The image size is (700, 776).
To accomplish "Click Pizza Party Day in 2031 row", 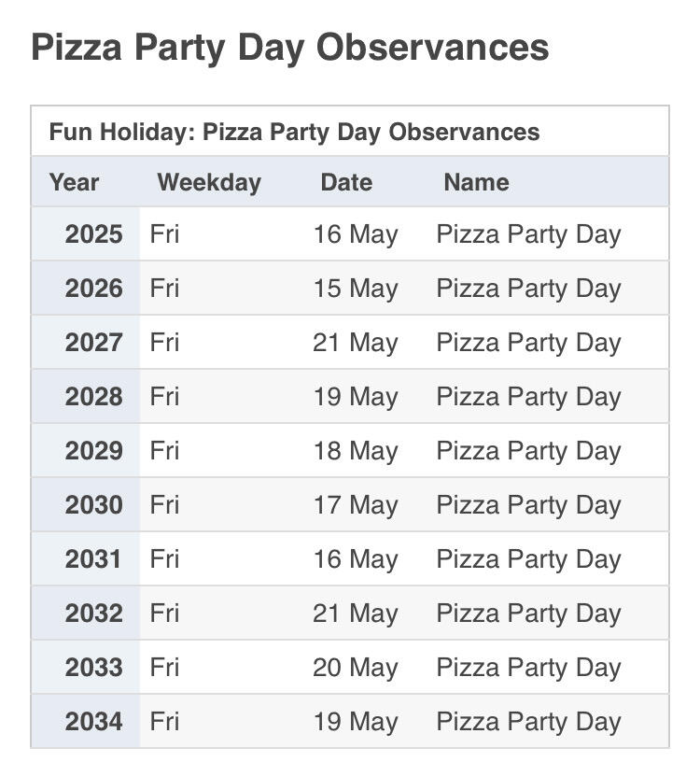I will 528,559.
